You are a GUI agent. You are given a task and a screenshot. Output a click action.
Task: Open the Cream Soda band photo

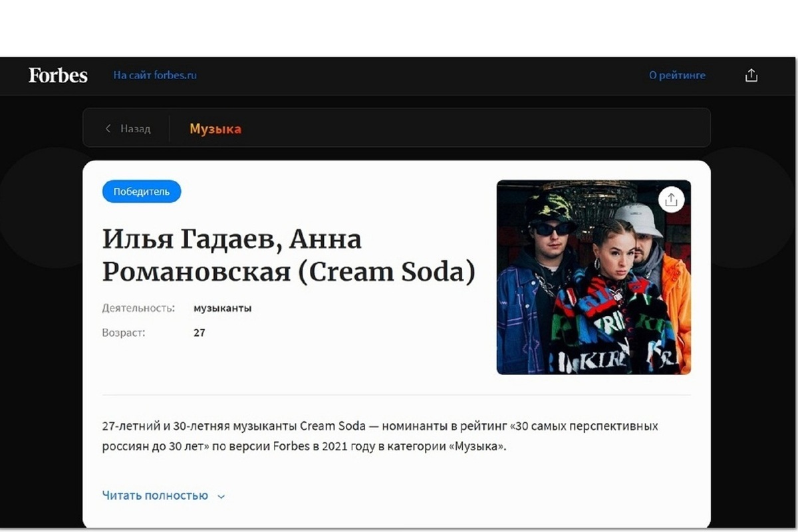[x=594, y=277]
